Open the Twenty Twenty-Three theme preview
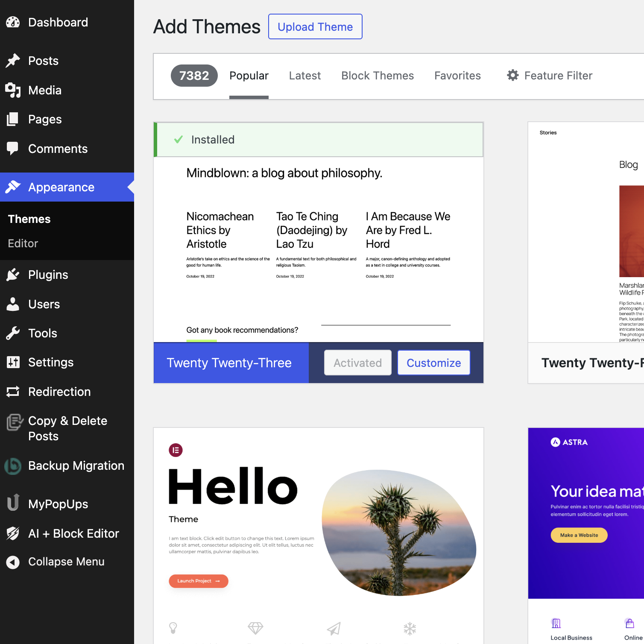 pos(319,249)
